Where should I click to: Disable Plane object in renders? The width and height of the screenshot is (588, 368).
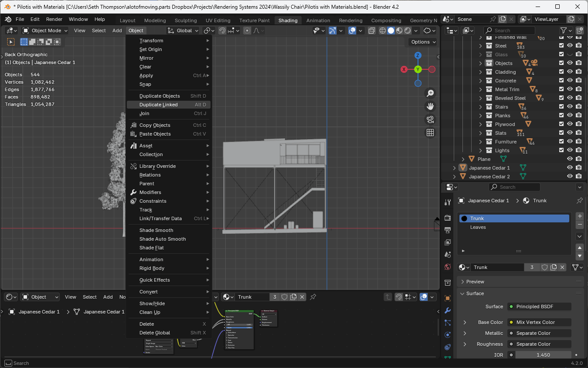pyautogui.click(x=578, y=159)
